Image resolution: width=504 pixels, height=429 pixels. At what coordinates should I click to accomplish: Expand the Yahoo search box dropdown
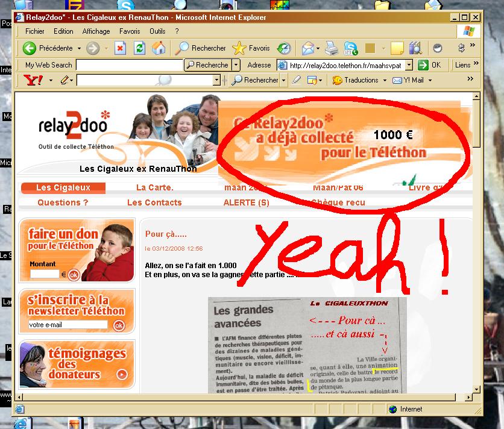[216, 80]
